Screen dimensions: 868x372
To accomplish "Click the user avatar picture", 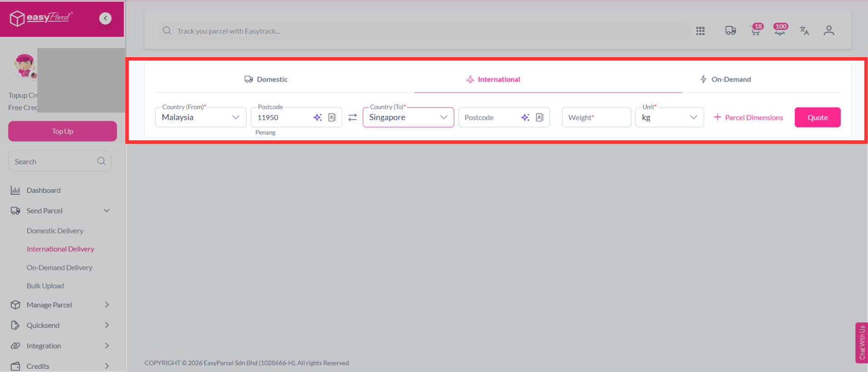I will tap(25, 66).
